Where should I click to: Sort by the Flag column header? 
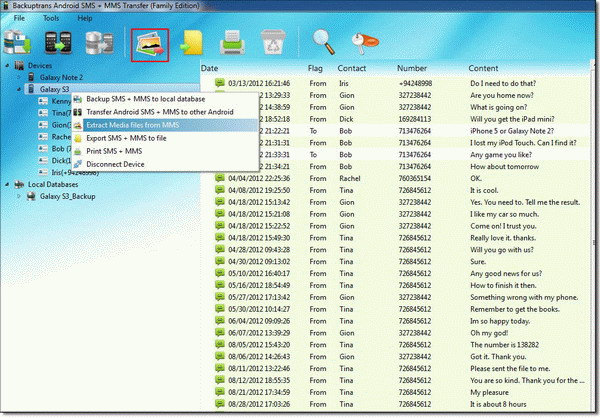point(315,68)
